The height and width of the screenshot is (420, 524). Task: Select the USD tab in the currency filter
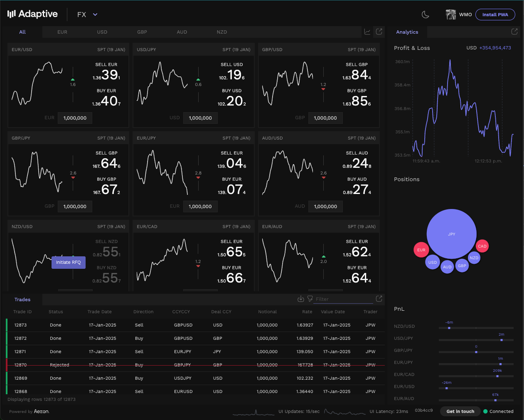[x=102, y=32]
